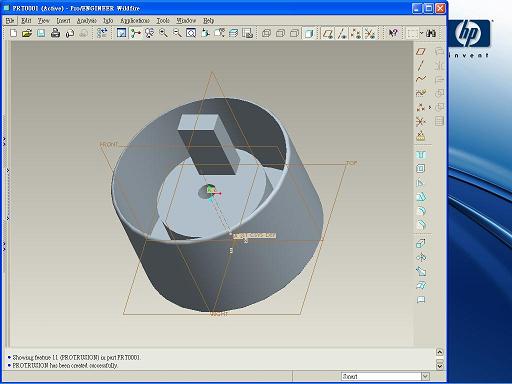Open an existing file via the folder icon

point(27,33)
